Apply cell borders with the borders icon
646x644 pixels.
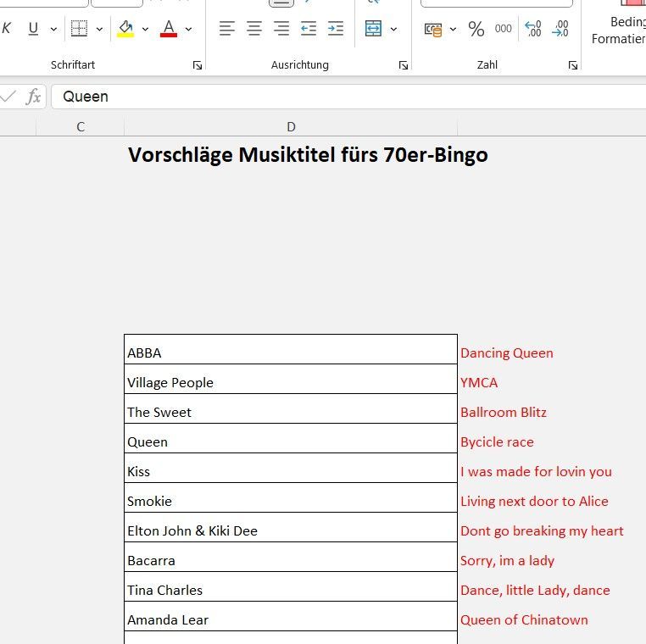(x=79, y=29)
